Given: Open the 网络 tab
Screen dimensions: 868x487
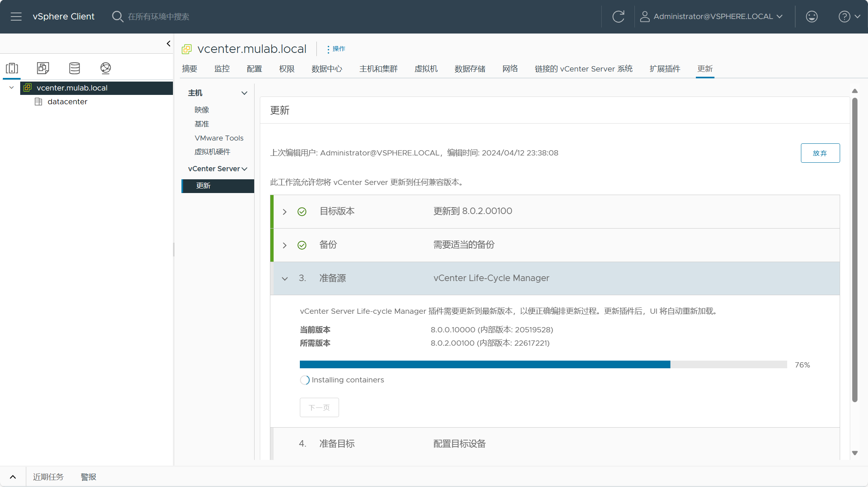Looking at the screenshot, I should click(x=510, y=69).
